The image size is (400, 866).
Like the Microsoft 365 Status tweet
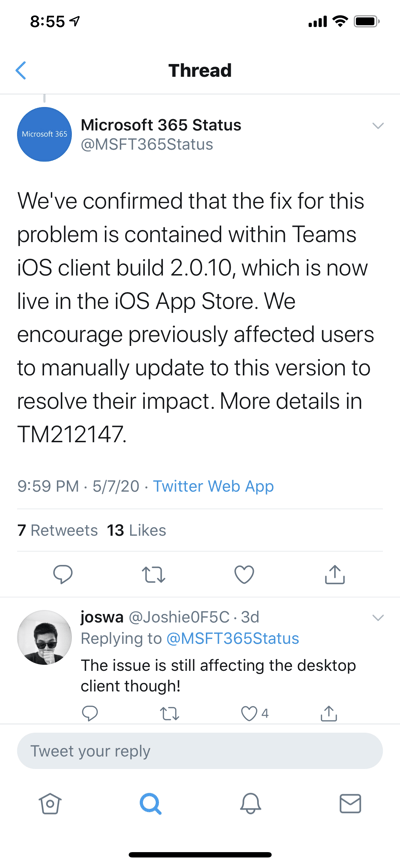[x=244, y=575]
